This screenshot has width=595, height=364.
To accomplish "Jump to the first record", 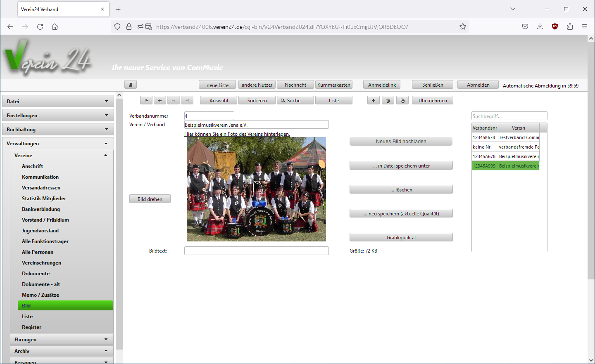I will [x=146, y=100].
